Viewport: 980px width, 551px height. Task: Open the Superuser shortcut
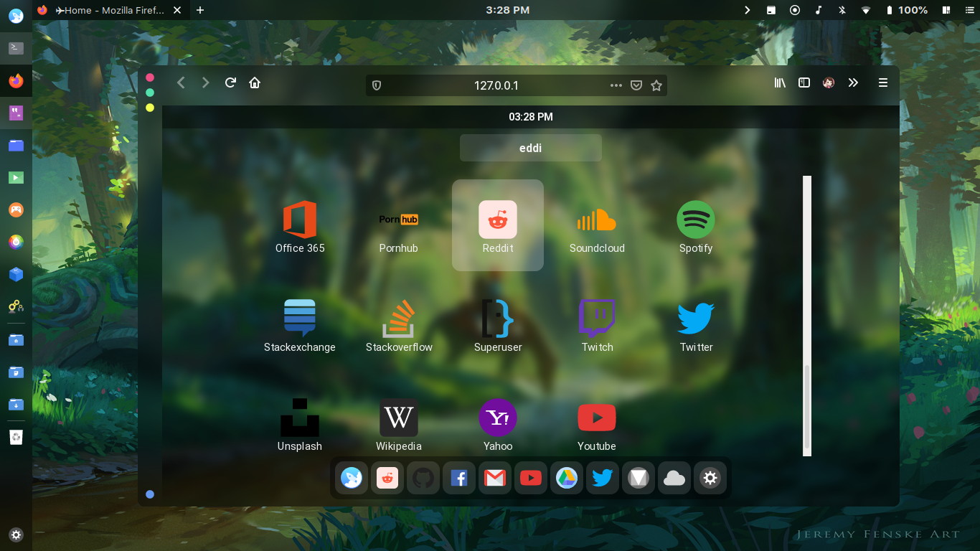498,324
